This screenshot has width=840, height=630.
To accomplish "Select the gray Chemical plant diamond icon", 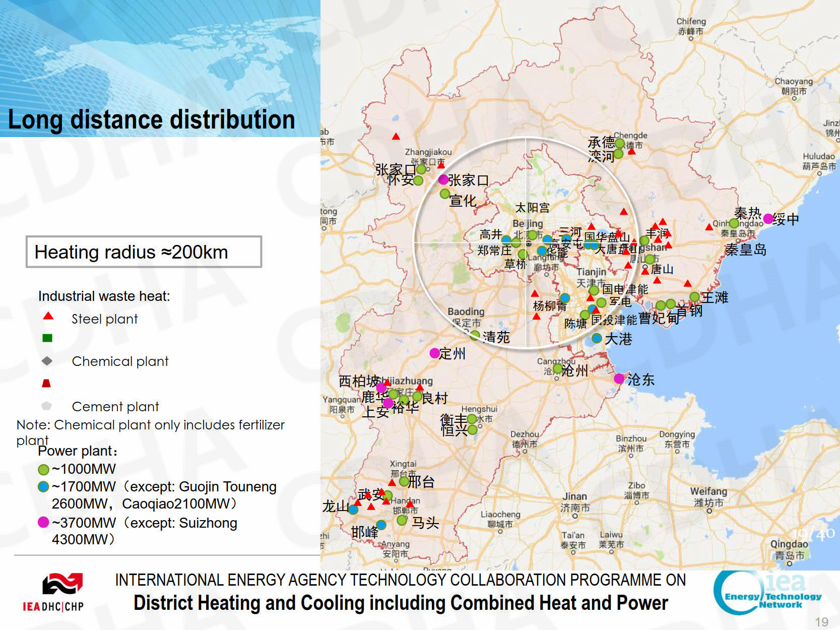I will coord(47,361).
